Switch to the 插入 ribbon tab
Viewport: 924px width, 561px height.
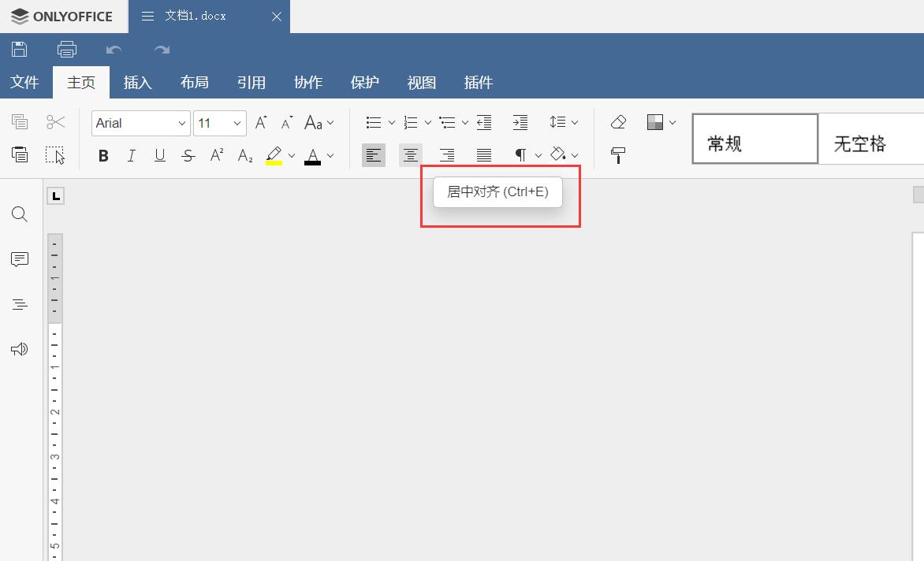coord(137,82)
